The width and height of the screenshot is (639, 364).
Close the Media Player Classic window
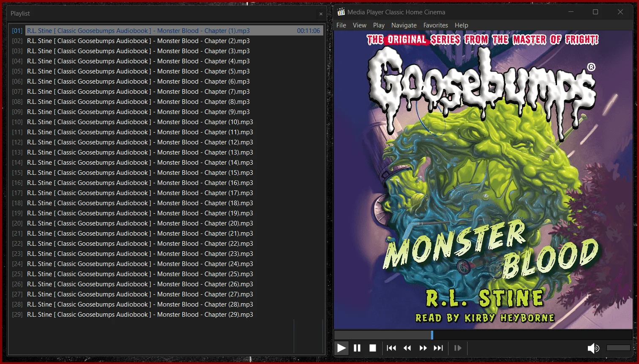[620, 12]
